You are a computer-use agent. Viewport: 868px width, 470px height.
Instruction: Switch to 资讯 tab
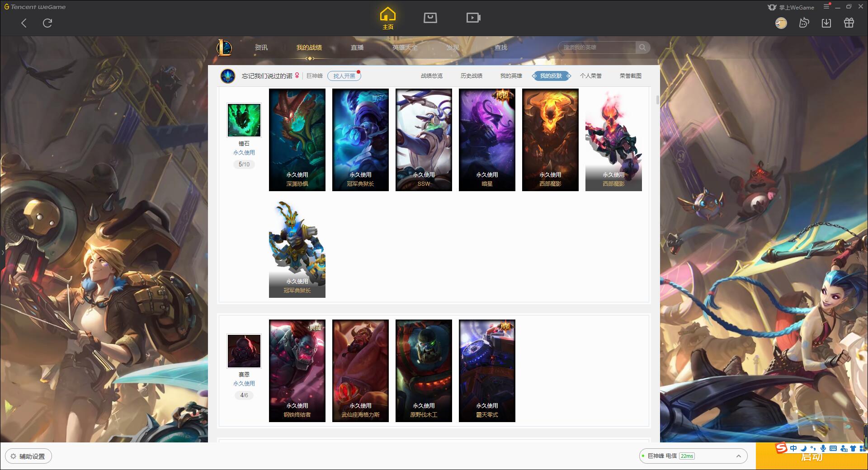point(261,47)
